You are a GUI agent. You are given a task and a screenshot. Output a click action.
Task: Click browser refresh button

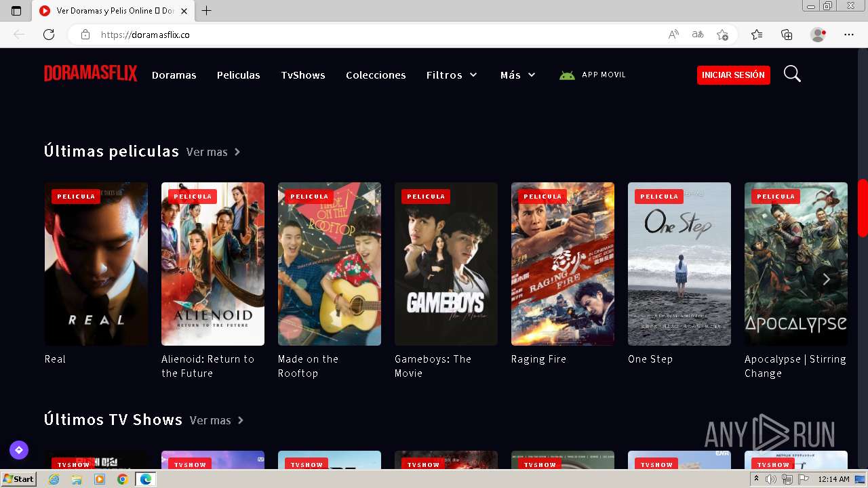coord(49,35)
